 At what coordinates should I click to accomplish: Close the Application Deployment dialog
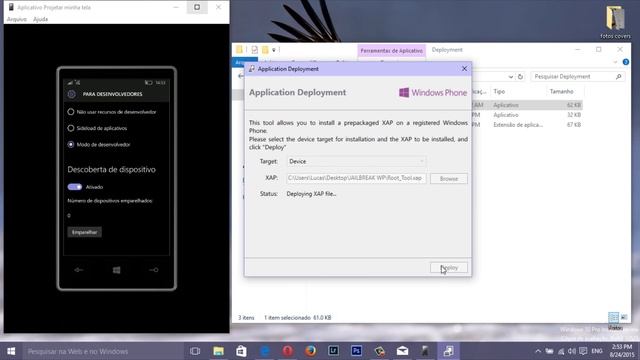[x=464, y=69]
